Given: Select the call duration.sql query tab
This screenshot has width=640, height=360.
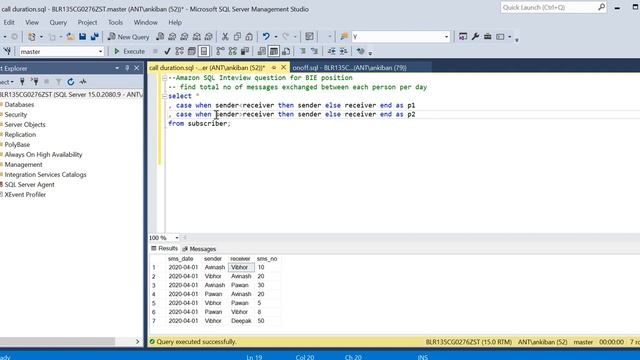Looking at the screenshot, I should coord(207,68).
